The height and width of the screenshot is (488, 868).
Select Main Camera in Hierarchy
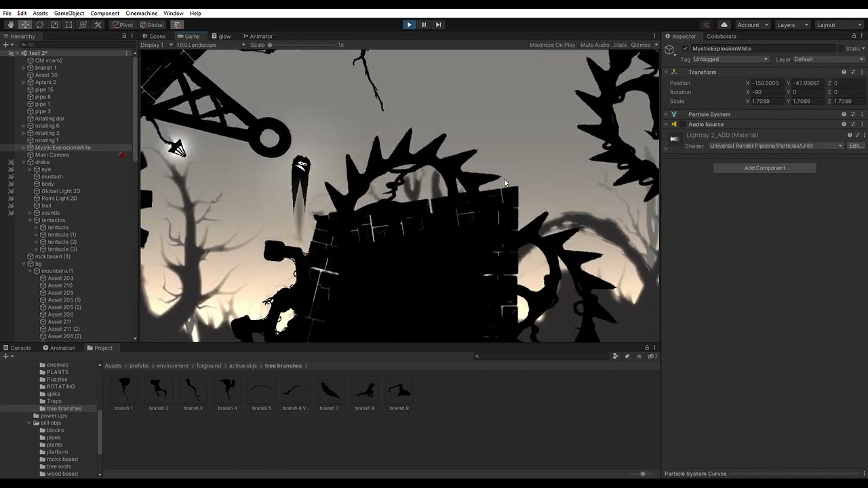tap(52, 155)
